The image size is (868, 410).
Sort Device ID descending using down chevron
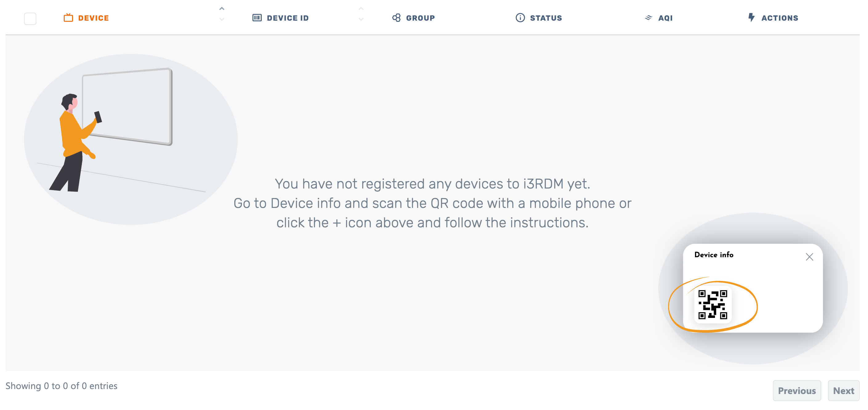coord(361,19)
